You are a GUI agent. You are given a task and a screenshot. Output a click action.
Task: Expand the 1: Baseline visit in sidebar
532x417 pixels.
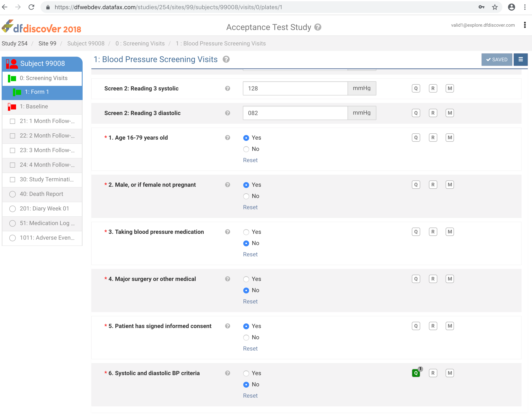tap(34, 106)
